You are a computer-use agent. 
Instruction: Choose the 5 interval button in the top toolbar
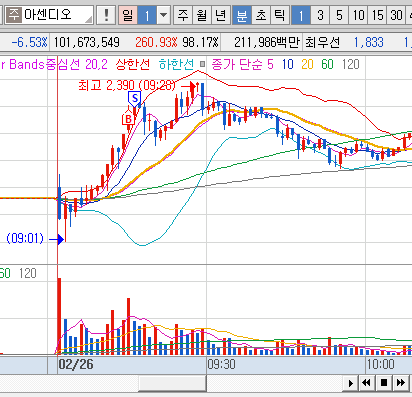coord(339,15)
